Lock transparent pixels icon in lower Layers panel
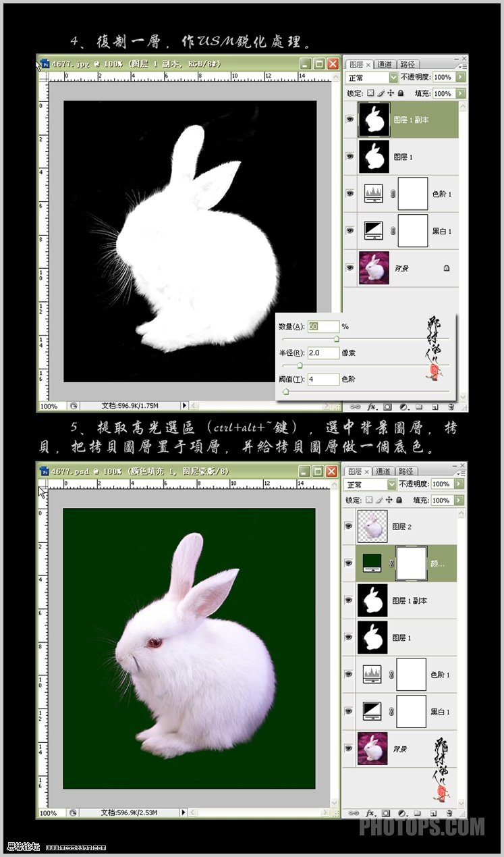The width and height of the screenshot is (504, 857). click(370, 500)
